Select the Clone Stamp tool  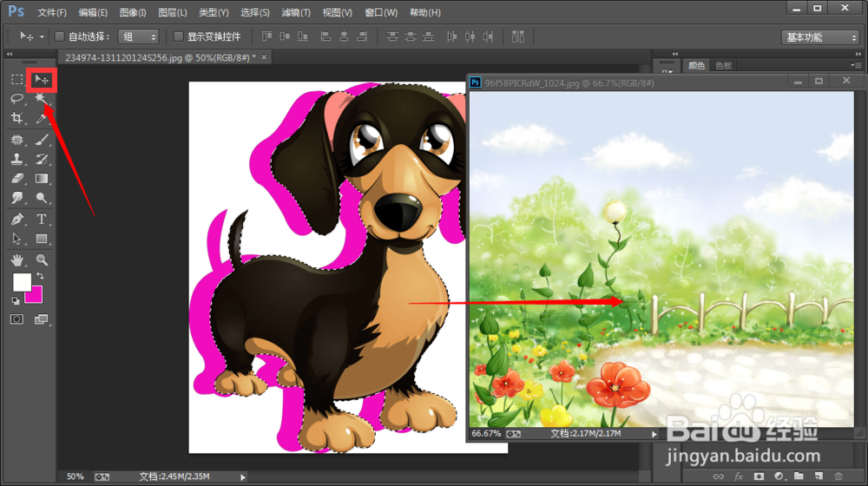[17, 159]
